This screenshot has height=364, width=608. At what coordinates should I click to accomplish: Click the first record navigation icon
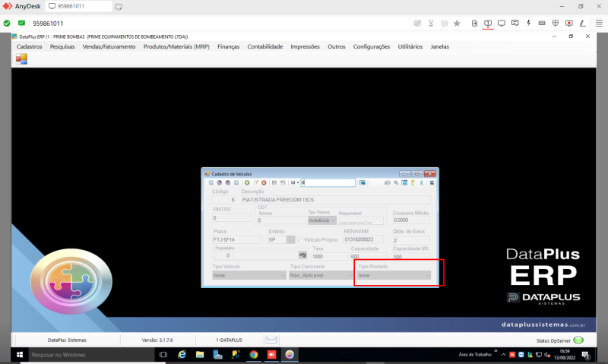(x=211, y=182)
